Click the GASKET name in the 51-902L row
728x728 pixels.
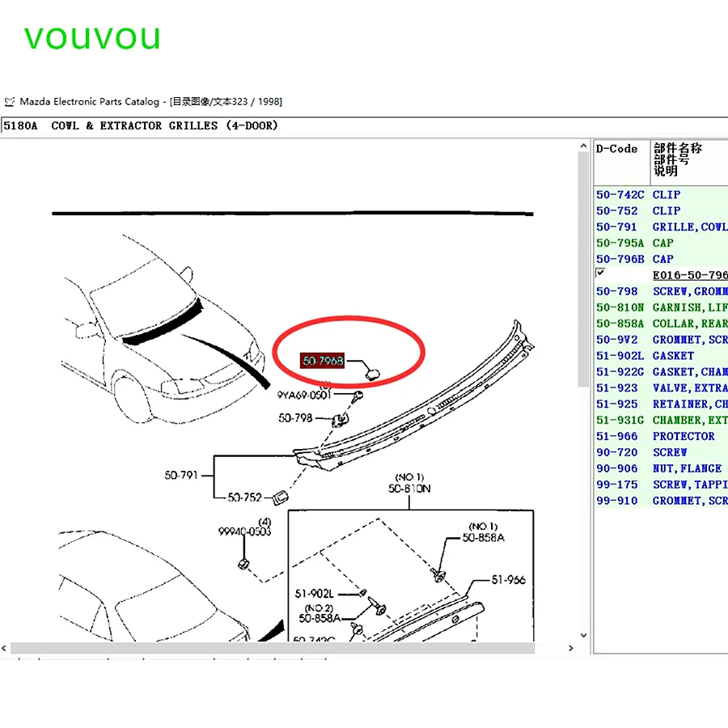click(673, 356)
